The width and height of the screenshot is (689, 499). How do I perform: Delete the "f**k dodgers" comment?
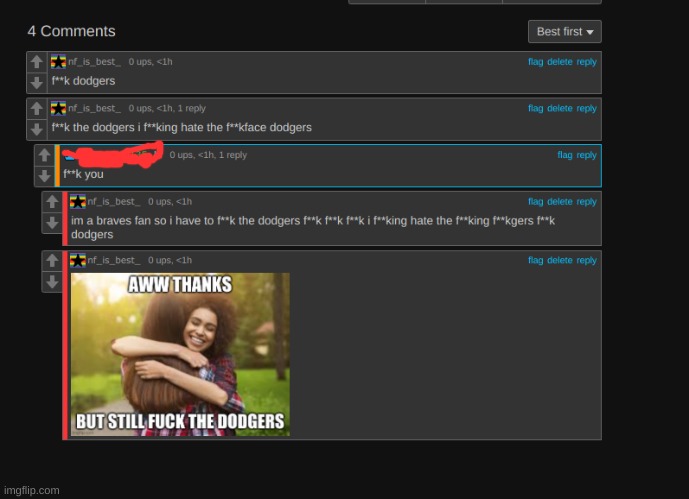click(x=560, y=62)
